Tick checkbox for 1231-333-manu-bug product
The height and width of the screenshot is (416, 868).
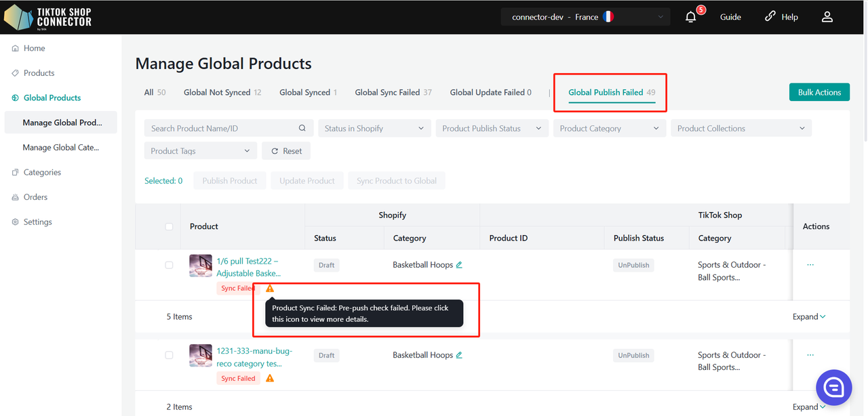click(169, 355)
